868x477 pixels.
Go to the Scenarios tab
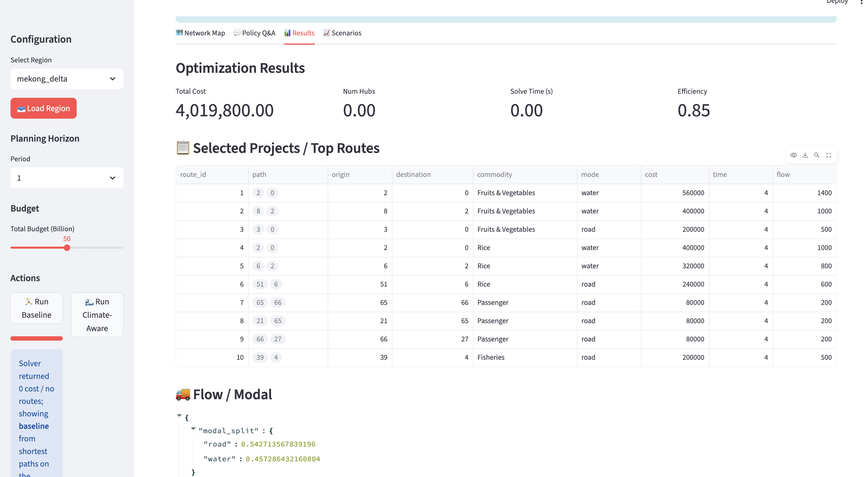tap(342, 33)
